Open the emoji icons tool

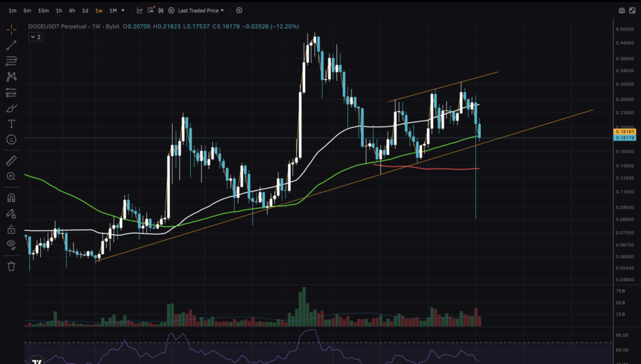tap(11, 139)
